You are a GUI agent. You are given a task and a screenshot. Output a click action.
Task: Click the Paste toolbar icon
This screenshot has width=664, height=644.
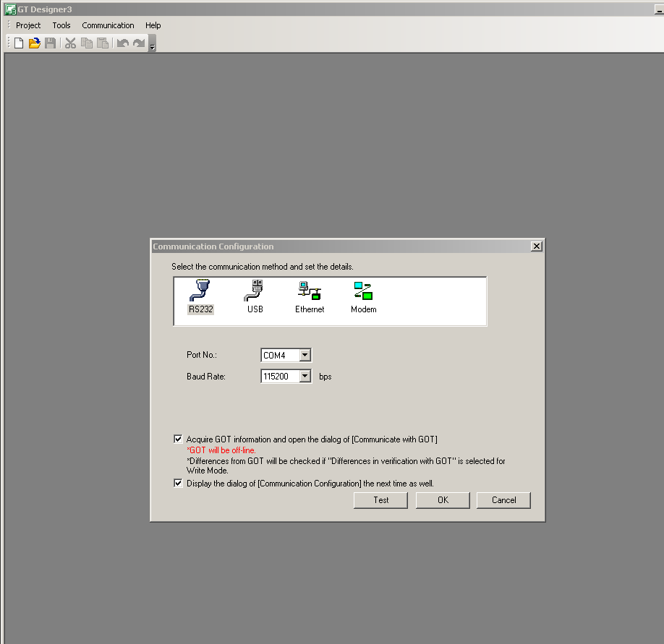pos(103,43)
